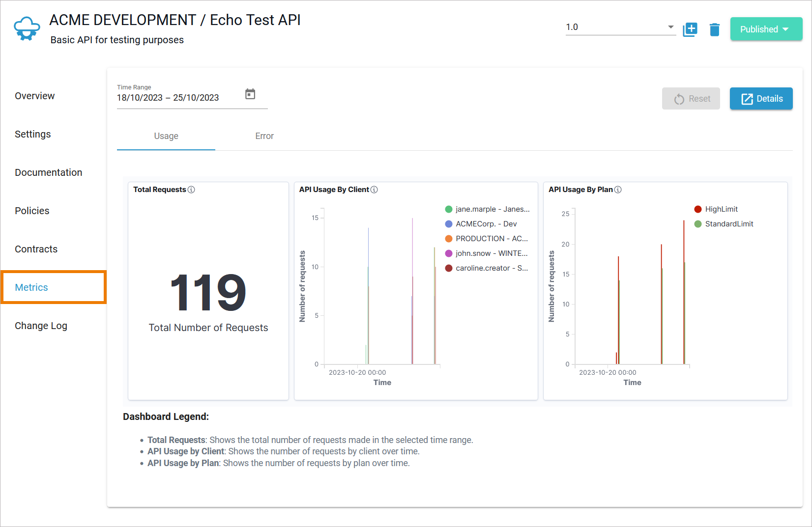Click the info icon beside API Usage By Plan
This screenshot has width=812, height=527.
tap(618, 190)
